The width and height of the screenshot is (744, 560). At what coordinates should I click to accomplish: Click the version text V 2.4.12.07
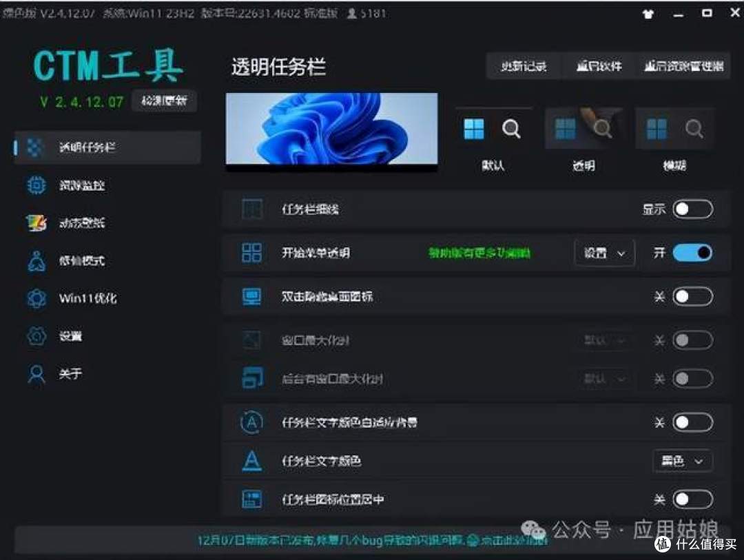(x=81, y=102)
